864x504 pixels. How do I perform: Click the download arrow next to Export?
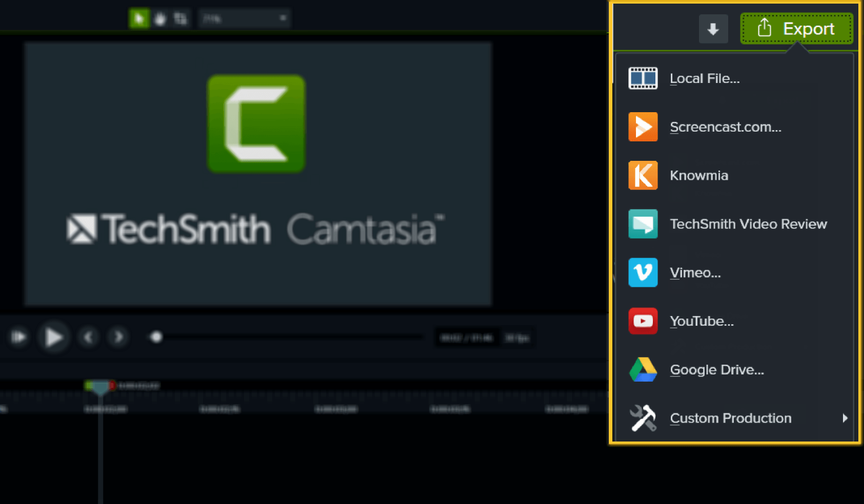click(x=713, y=29)
